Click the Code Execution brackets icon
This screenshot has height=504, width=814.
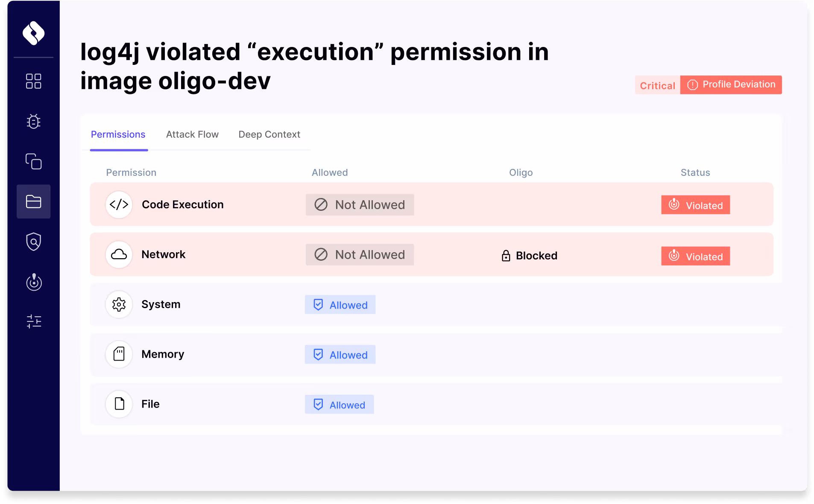point(119,204)
